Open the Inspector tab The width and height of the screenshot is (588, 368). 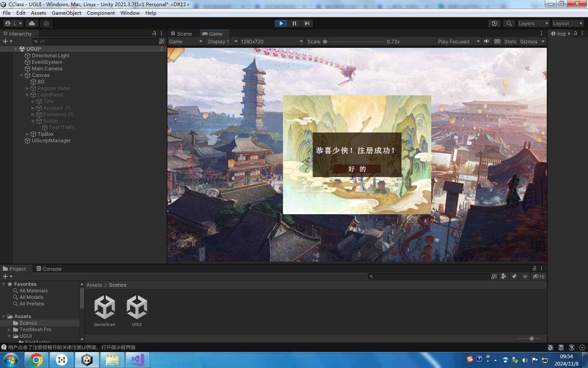[559, 34]
